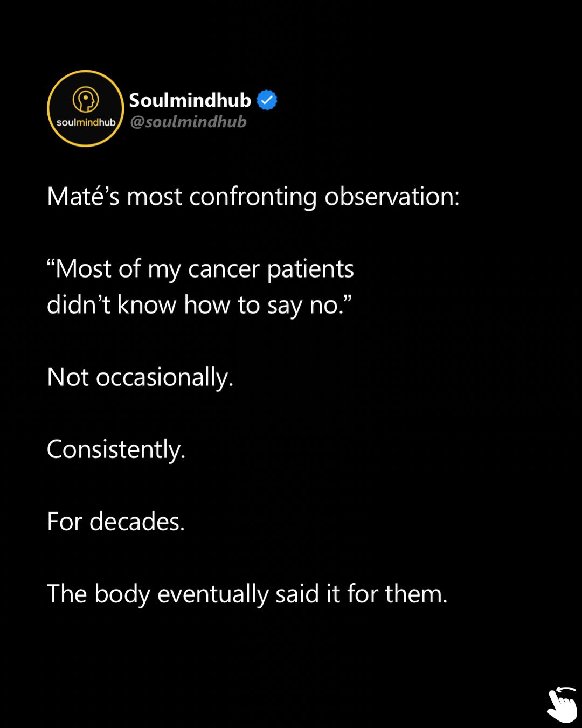Select the head logo inside avatar

pyautogui.click(x=86, y=100)
